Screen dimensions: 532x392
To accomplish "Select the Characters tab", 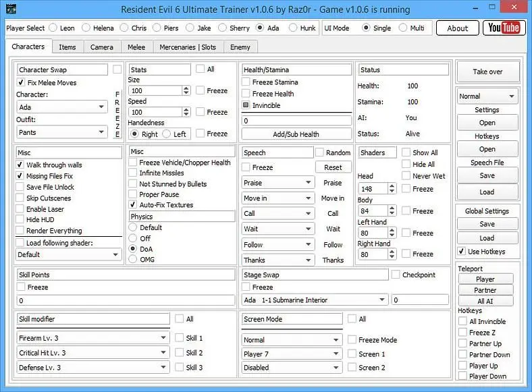I will click(28, 47).
